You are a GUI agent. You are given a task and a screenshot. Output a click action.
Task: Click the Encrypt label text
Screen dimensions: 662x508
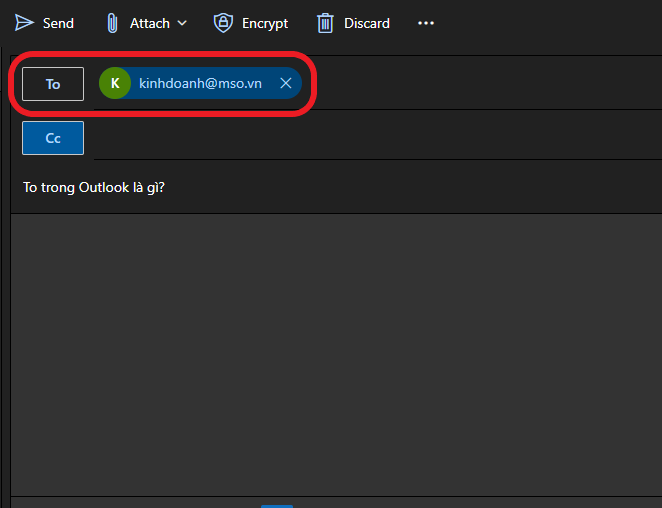pos(265,23)
